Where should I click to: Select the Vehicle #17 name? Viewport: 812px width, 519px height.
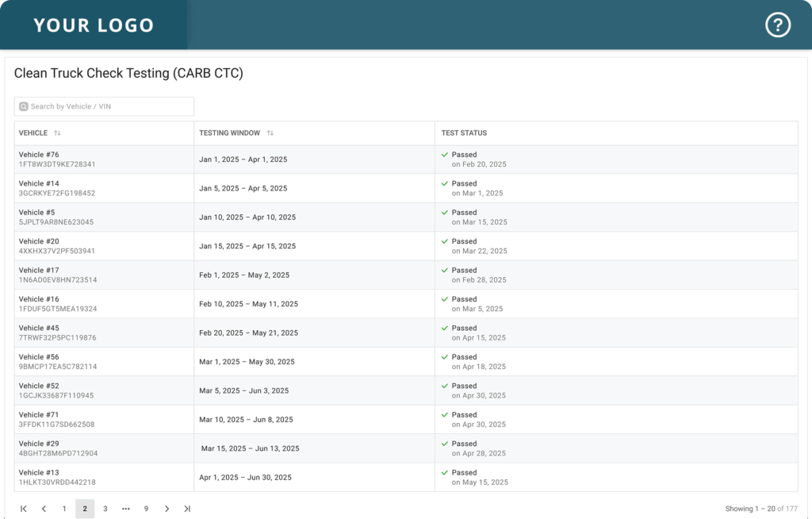39,270
